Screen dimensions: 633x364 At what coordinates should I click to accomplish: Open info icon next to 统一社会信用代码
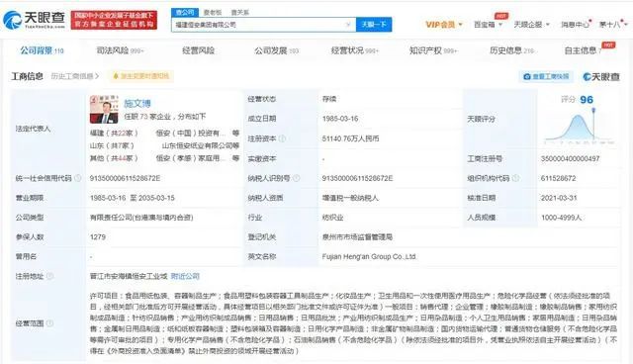coord(78,178)
